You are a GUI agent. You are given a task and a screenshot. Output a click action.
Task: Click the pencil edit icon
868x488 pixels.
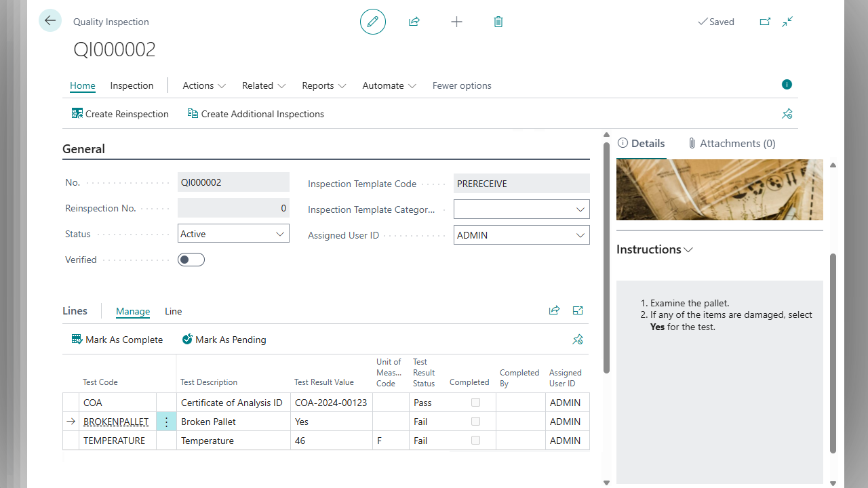[372, 22]
